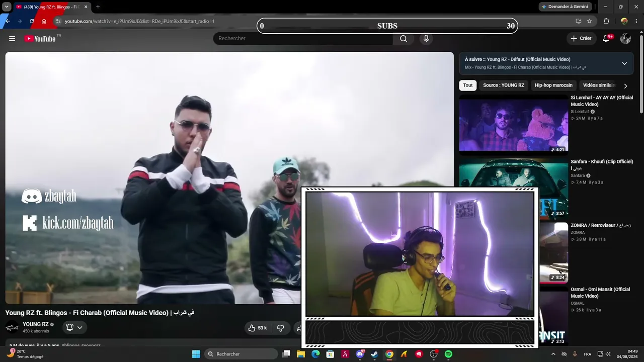Open Sanfara - Khoufi (Clip Officiel) title

602,165
